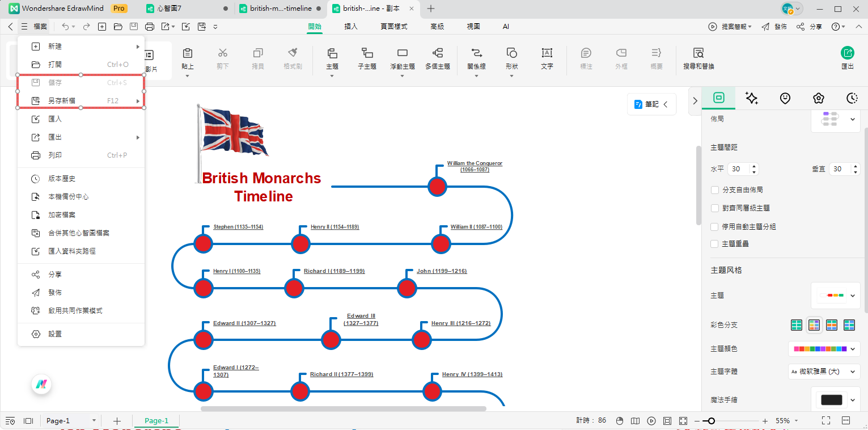The height and width of the screenshot is (430, 868).
Task: Click the 搜尋和替換 find and replace icon
Action: click(698, 53)
